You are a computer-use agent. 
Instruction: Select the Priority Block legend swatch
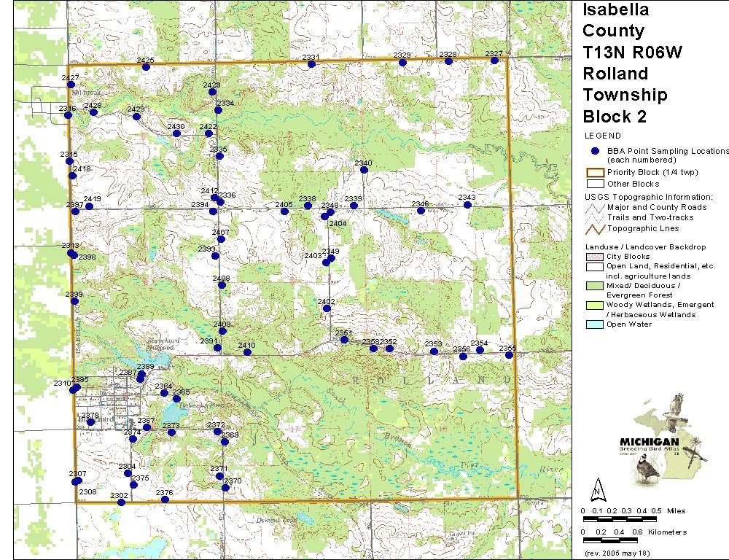tap(594, 172)
